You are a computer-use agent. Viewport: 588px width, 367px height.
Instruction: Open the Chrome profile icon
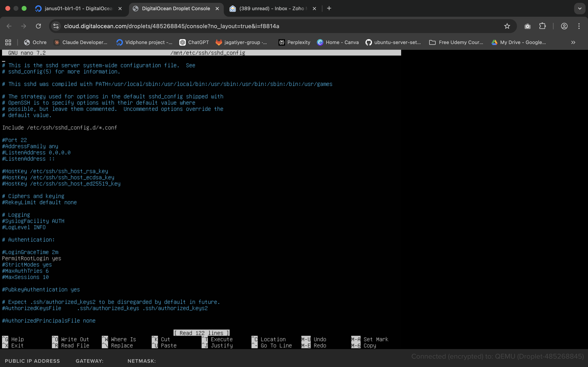(x=564, y=26)
